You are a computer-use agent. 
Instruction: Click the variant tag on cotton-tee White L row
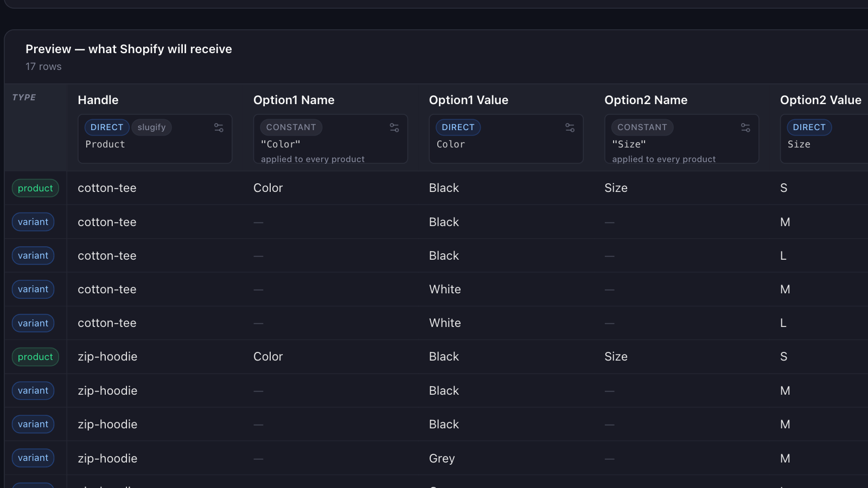pyautogui.click(x=33, y=323)
